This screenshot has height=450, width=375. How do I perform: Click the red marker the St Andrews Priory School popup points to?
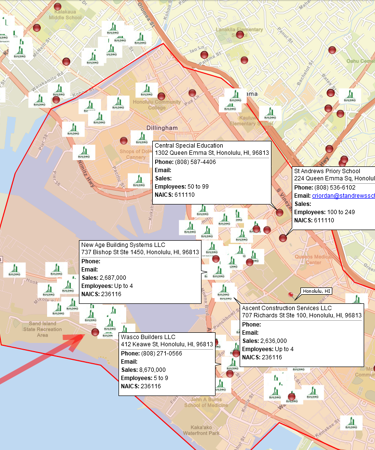[x=283, y=238]
